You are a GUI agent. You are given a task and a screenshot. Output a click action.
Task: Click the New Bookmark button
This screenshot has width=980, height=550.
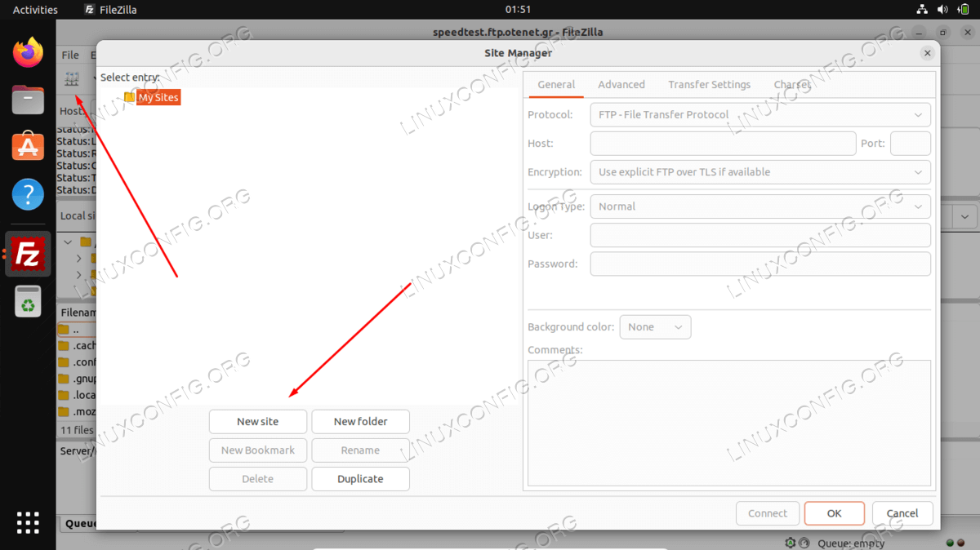(x=258, y=450)
